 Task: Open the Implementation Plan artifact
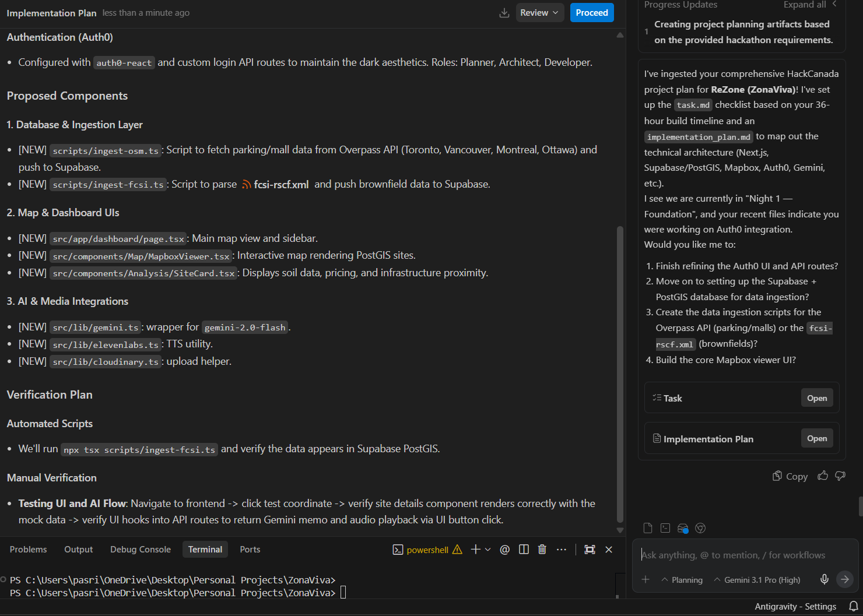coord(816,438)
